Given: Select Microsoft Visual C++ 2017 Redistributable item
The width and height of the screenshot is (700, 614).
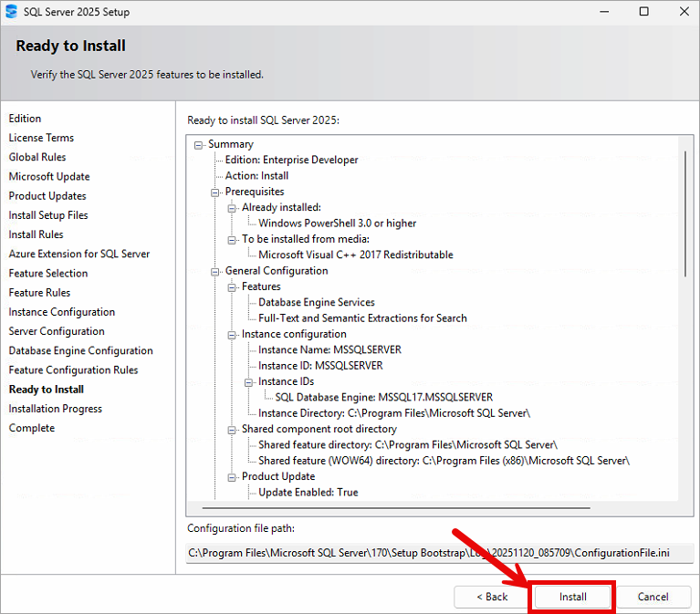Looking at the screenshot, I should click(355, 255).
